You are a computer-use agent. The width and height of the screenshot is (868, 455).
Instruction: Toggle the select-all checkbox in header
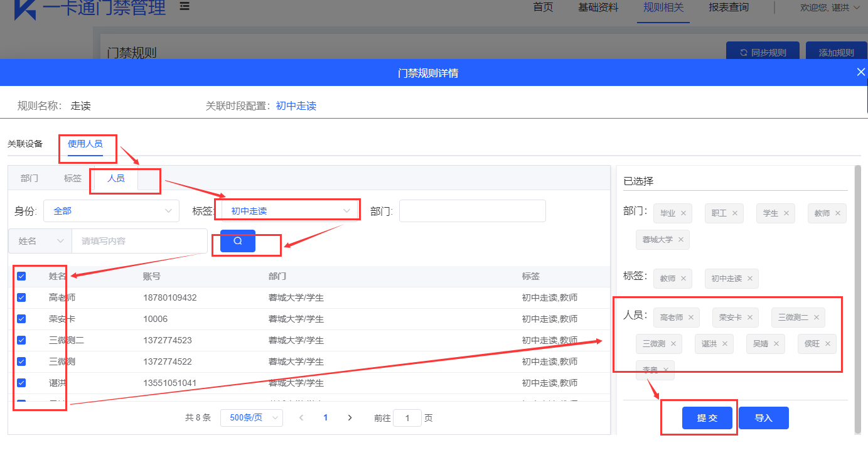(x=21, y=276)
